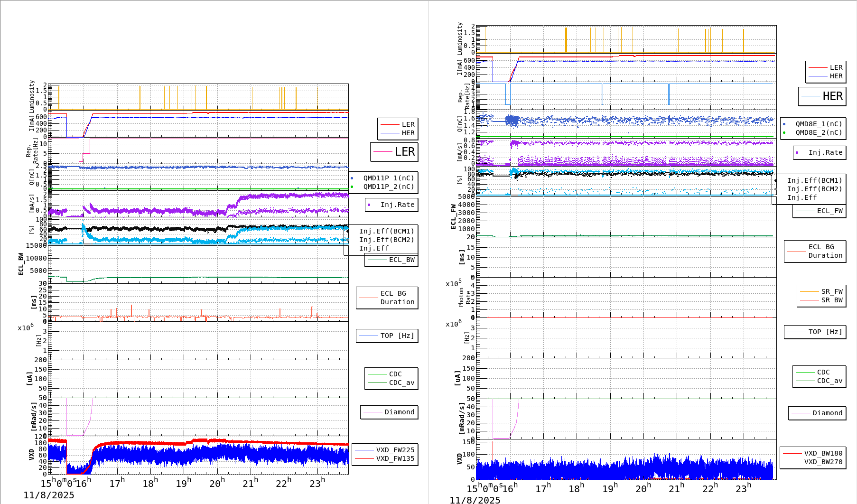
Task: Click the left plot's 11/8/2025 date label
Action: pos(49,495)
